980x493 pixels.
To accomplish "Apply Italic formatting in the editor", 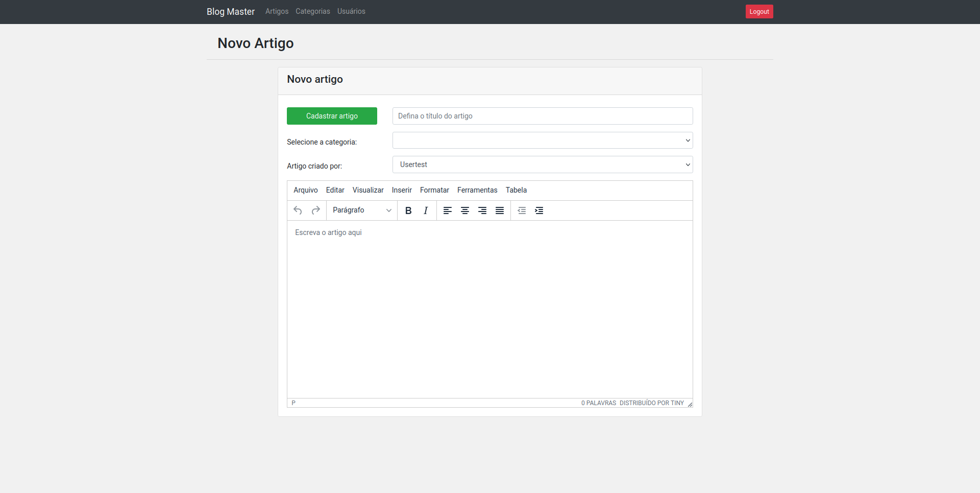I will pyautogui.click(x=425, y=210).
